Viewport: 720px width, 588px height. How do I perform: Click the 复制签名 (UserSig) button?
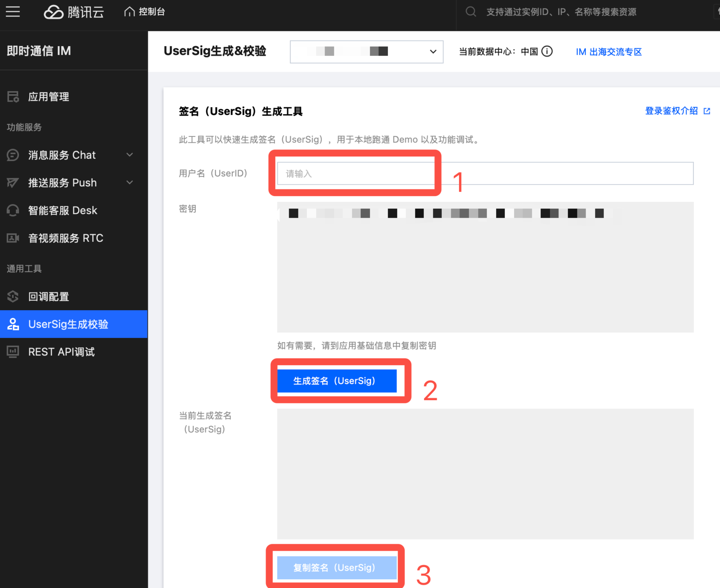coord(337,568)
